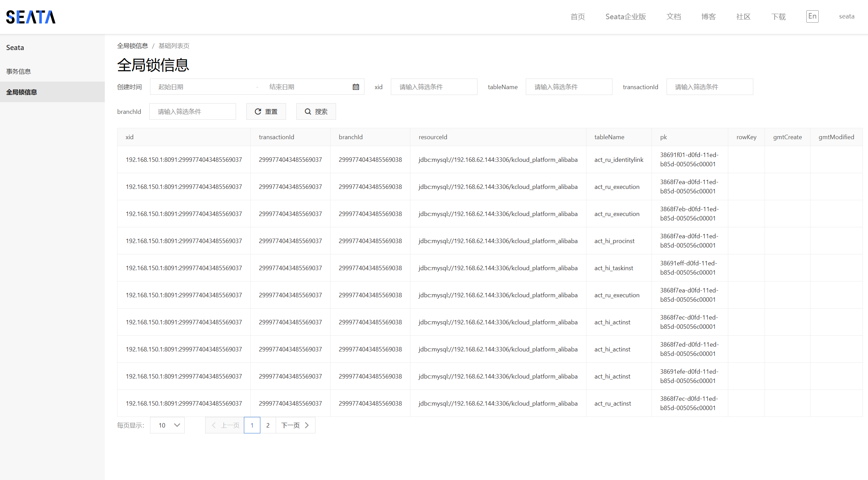The width and height of the screenshot is (868, 480).
Task: Click the SEATA logo
Action: (31, 17)
